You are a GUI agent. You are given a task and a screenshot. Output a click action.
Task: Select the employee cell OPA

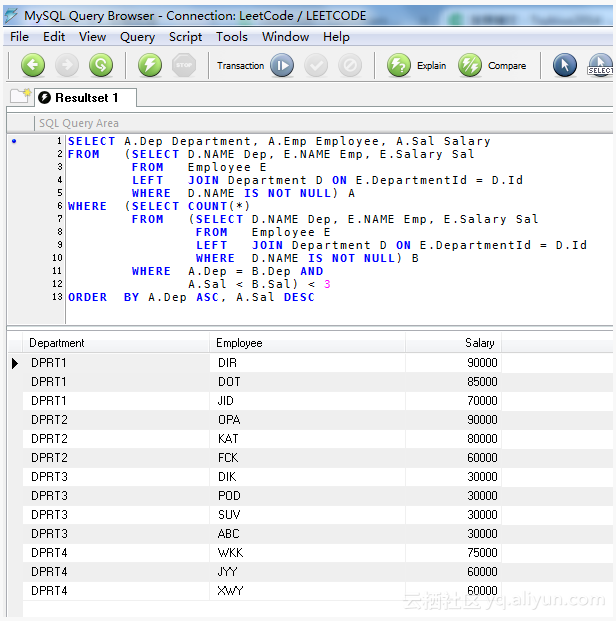click(x=307, y=420)
